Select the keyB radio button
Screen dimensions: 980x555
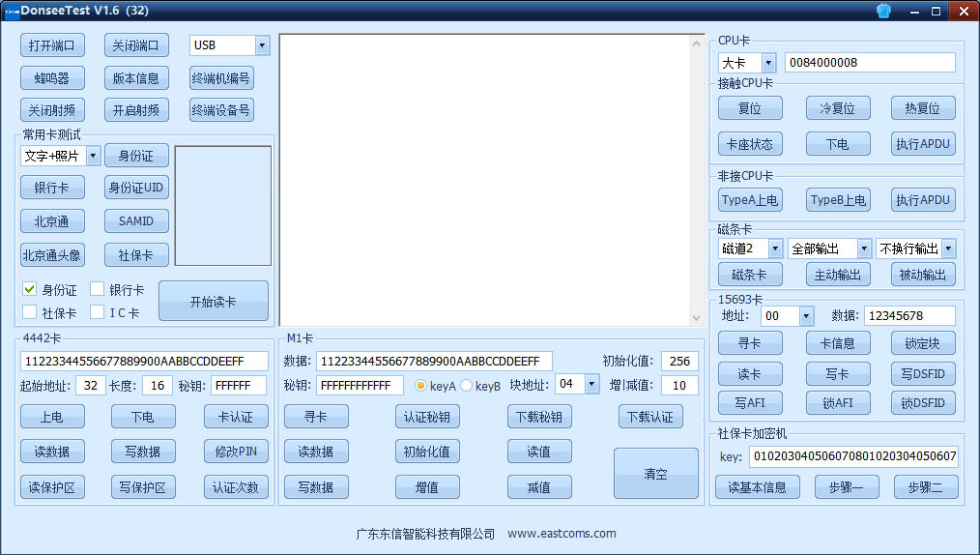coord(466,386)
